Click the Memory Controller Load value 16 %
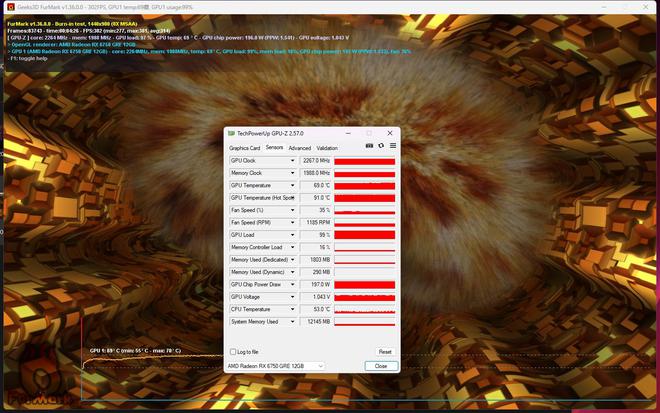Viewport: 660px width, 413px height. [x=316, y=248]
